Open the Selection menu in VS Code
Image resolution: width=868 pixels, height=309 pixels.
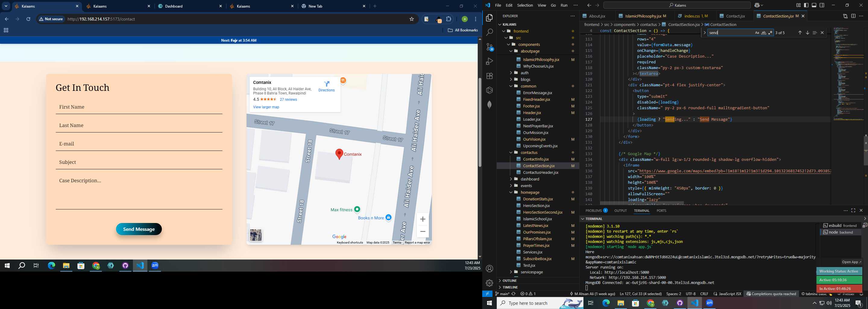pos(525,5)
